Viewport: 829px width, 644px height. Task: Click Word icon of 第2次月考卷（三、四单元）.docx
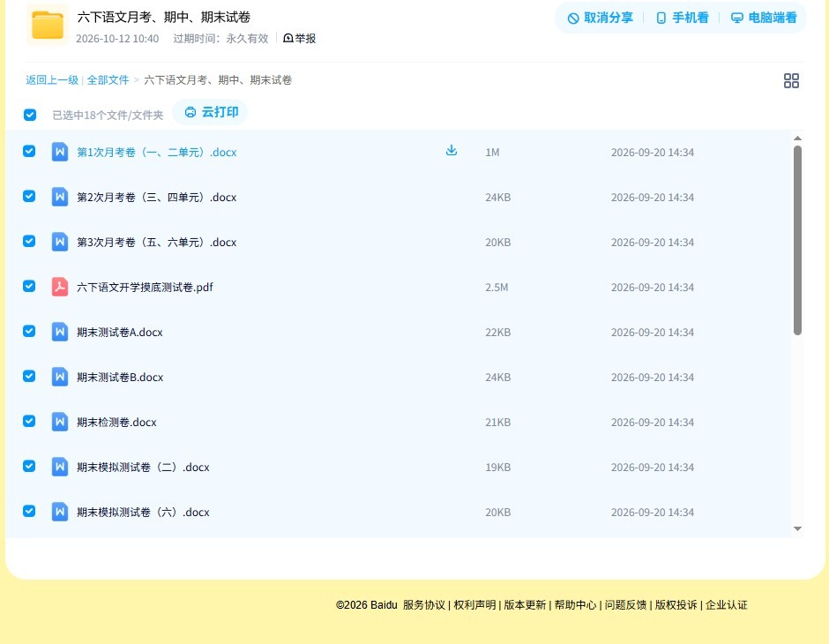click(60, 197)
